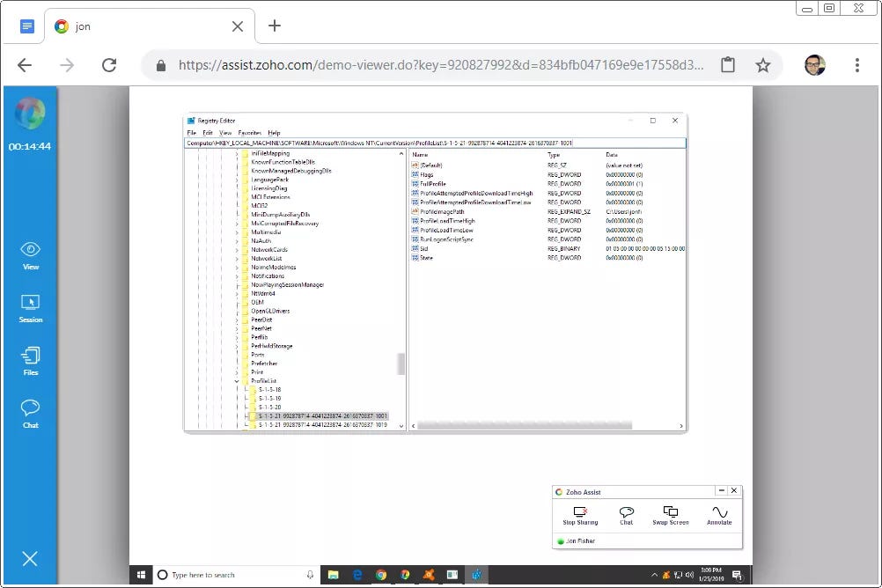Open Chat in the Zoho Assist widget

coord(626,516)
